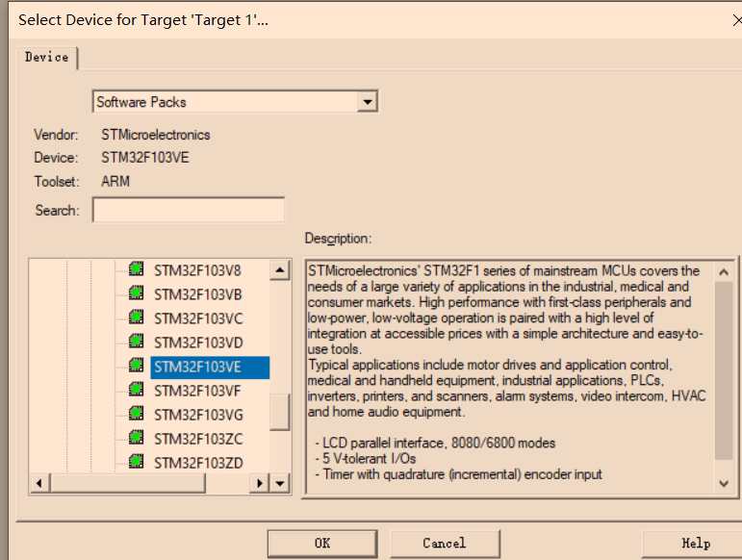Image resolution: width=742 pixels, height=560 pixels.
Task: Click the '5 V-tolerant I/Os' description line
Action: (366, 459)
